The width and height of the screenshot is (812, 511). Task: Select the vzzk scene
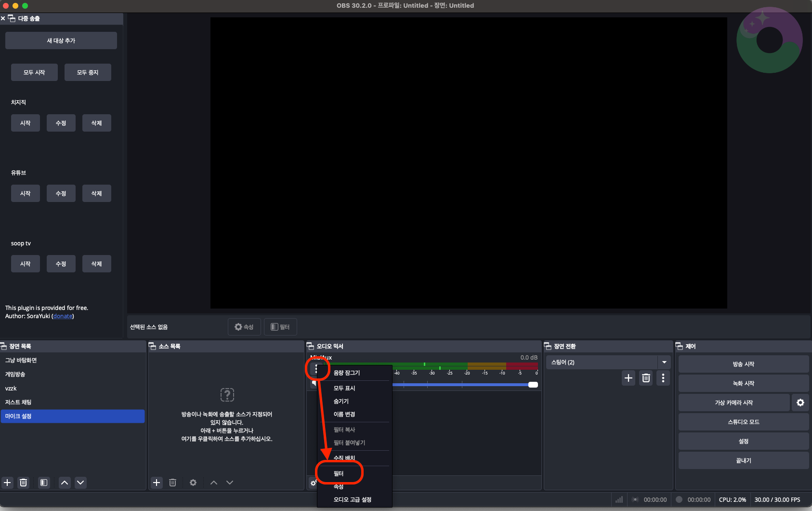coord(73,388)
